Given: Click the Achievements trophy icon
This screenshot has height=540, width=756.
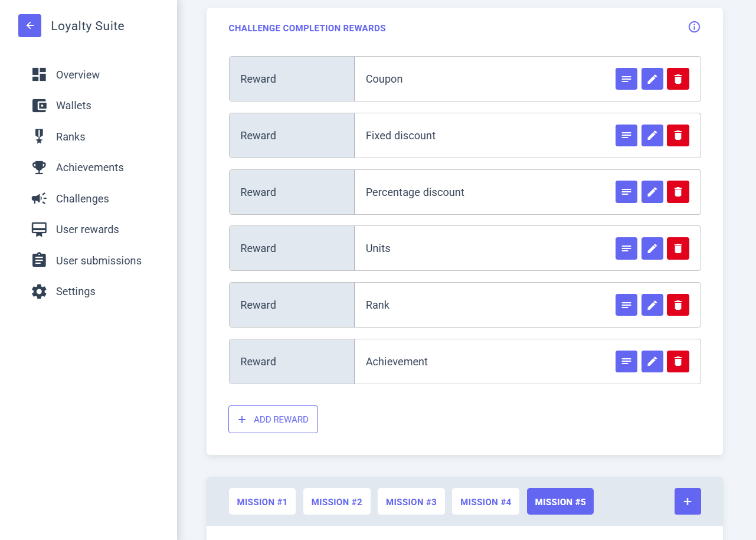Looking at the screenshot, I should click(x=39, y=168).
